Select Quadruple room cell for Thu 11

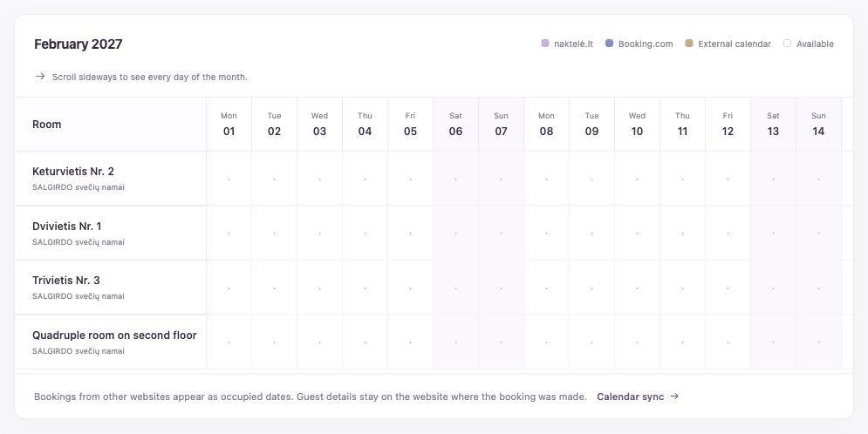click(683, 342)
